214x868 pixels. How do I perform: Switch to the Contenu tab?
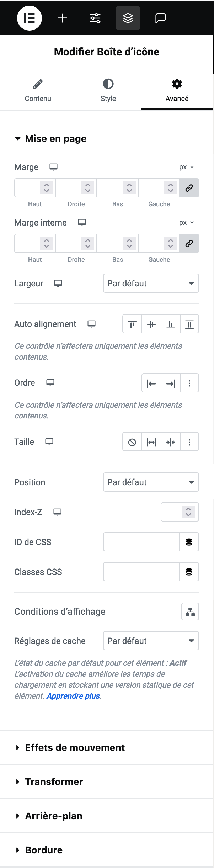point(38,90)
